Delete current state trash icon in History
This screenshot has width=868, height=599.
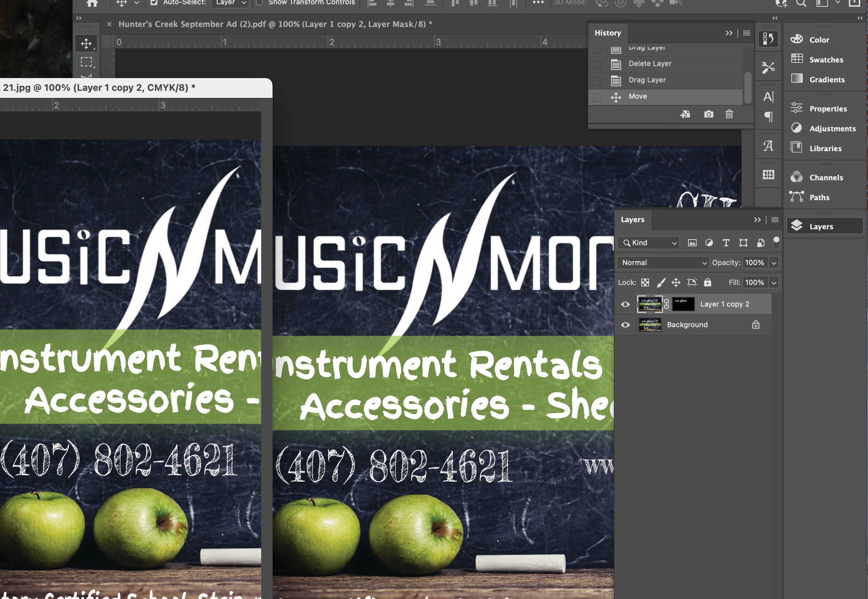[x=729, y=114]
